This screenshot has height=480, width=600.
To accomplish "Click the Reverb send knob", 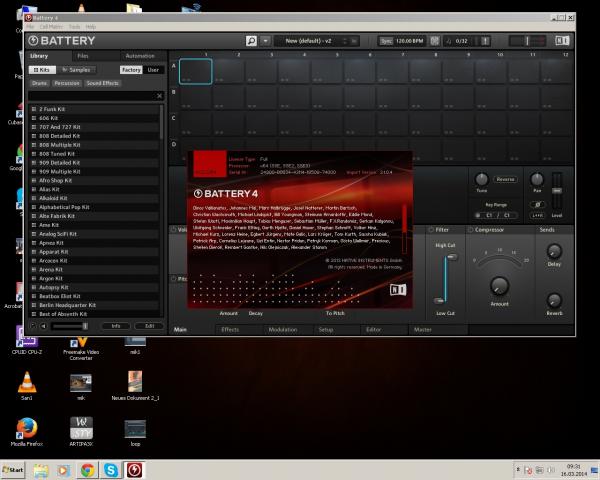I will point(553,300).
